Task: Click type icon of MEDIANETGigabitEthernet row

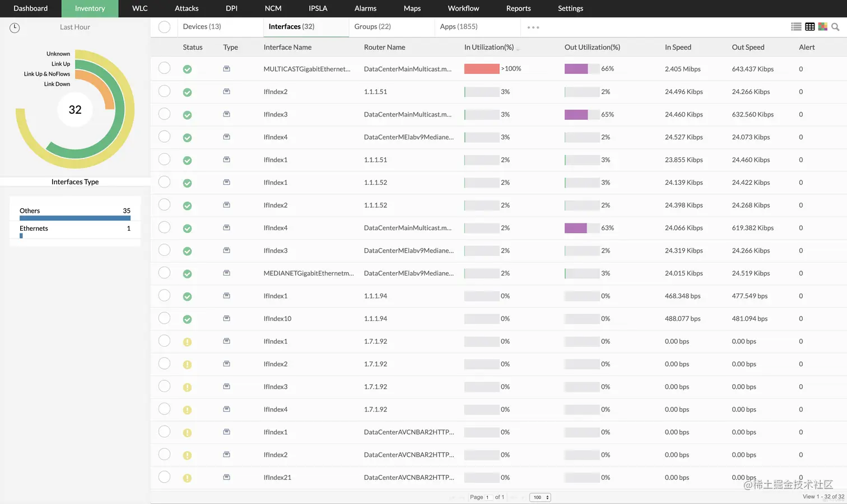Action: tap(227, 273)
